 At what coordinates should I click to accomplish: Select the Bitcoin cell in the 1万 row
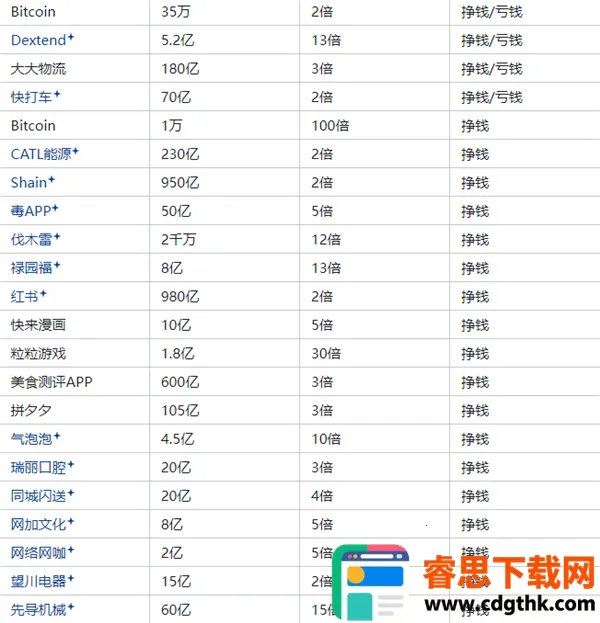coord(74,125)
